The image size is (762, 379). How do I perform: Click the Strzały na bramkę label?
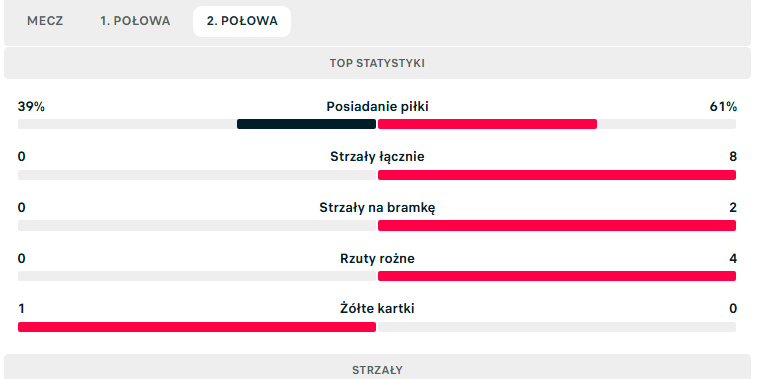click(x=377, y=207)
